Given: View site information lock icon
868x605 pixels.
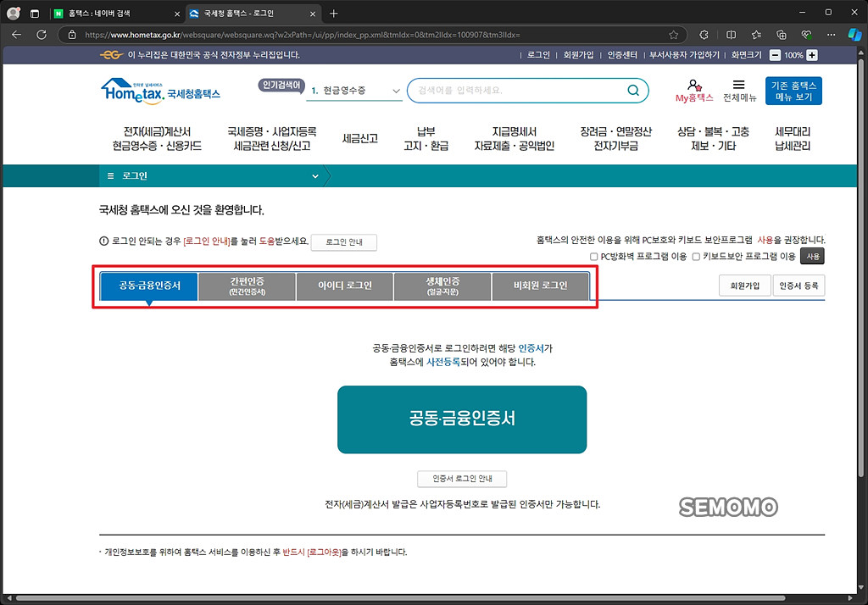Looking at the screenshot, I should point(72,35).
